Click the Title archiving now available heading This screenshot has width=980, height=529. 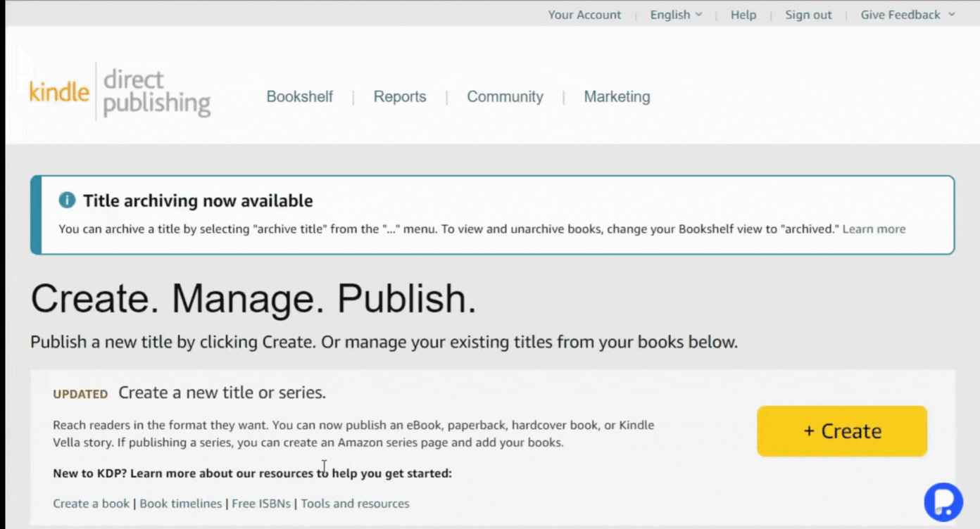(198, 200)
